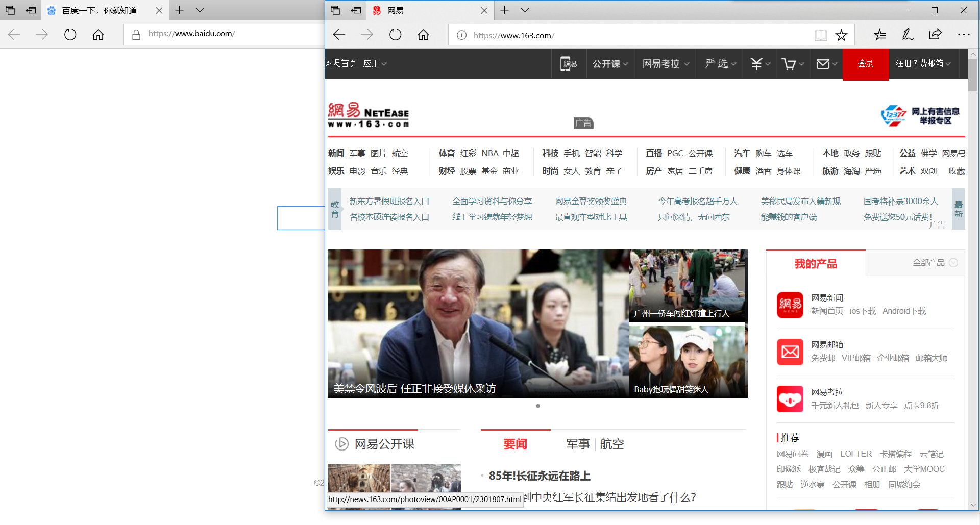Open 新东方暑假班报名入口 link
This screenshot has width=980, height=525.
click(x=389, y=202)
